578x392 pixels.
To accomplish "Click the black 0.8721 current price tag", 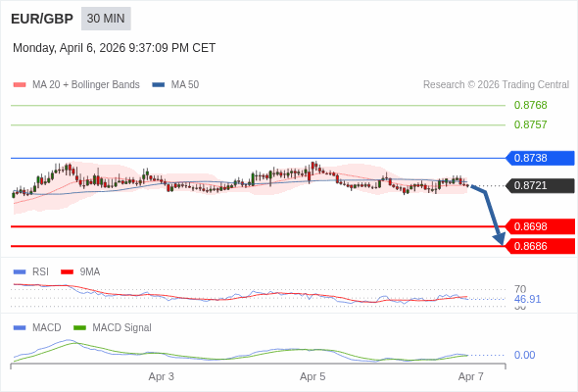I will tap(540, 185).
